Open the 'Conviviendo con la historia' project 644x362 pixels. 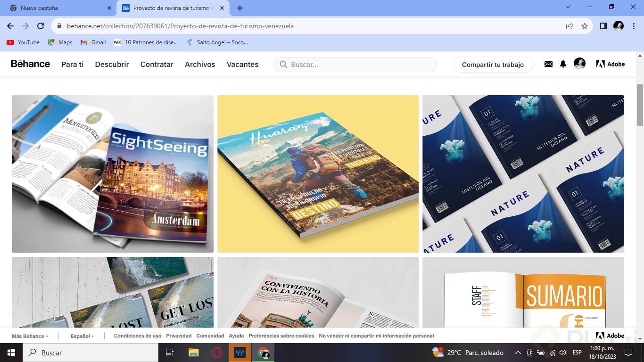point(318,292)
